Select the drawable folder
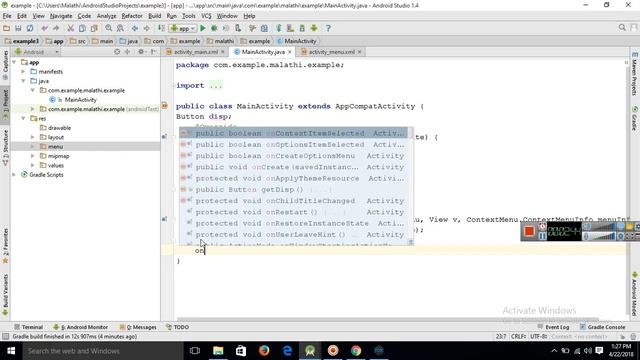 pyautogui.click(x=59, y=128)
